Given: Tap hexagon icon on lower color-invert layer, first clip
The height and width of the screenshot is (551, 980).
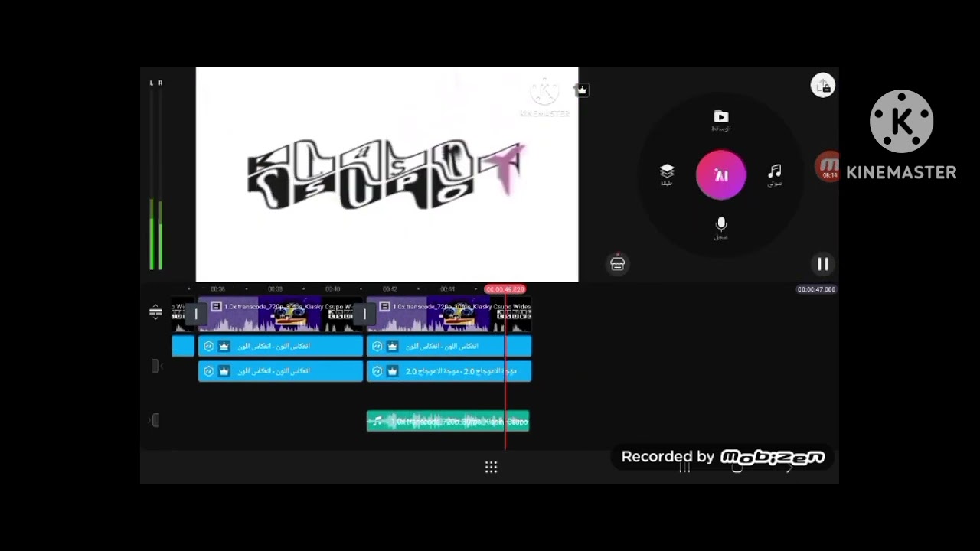Looking at the screenshot, I should tap(208, 371).
